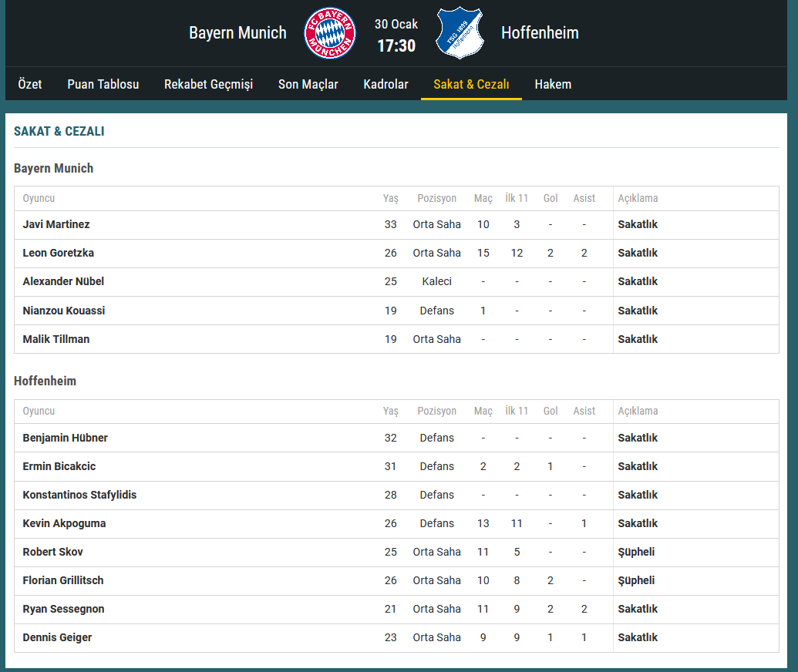Open player Javi Martinez
798x672 pixels.
(56, 224)
